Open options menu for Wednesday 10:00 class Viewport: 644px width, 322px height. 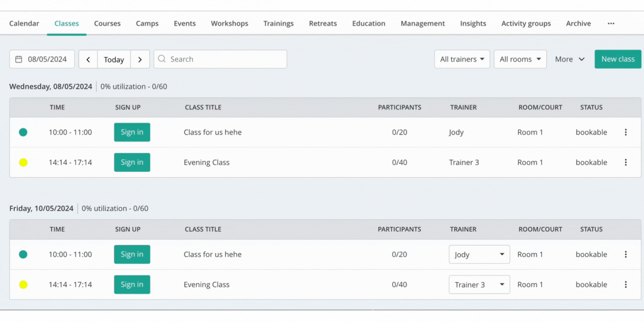(x=626, y=132)
